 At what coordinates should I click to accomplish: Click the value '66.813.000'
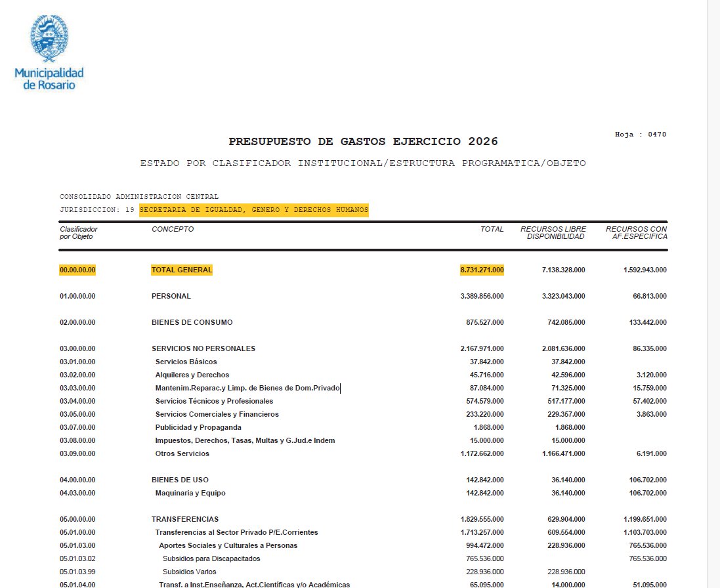[650, 296]
